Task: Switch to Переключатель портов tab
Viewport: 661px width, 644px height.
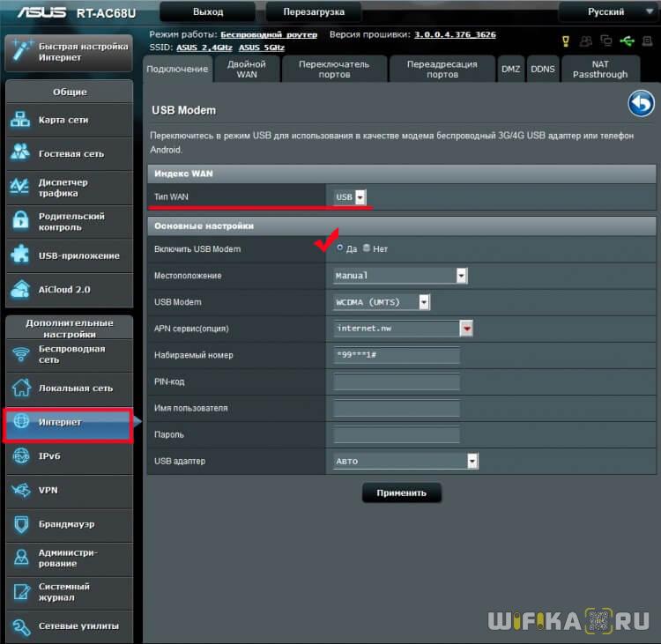Action: click(x=334, y=69)
